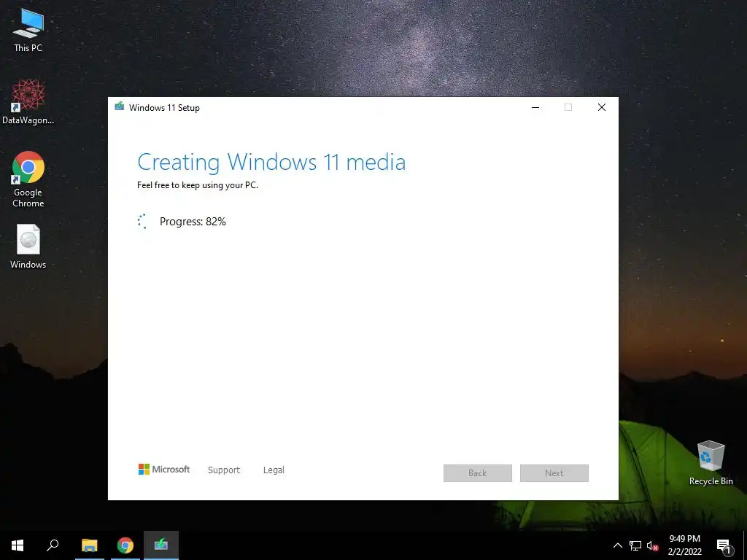This screenshot has width=747, height=560.
Task: Open network status tray icon
Action: (x=635, y=545)
